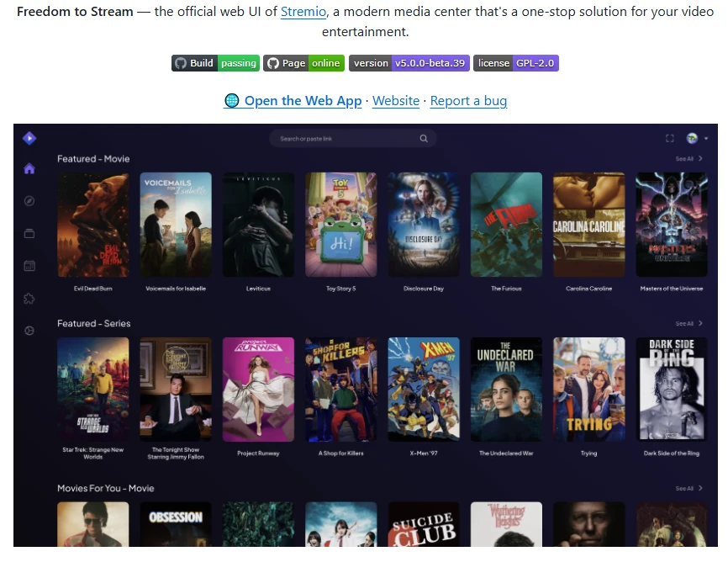Image resolution: width=728 pixels, height=562 pixels.
Task: Click the Page online badge
Action: click(303, 63)
